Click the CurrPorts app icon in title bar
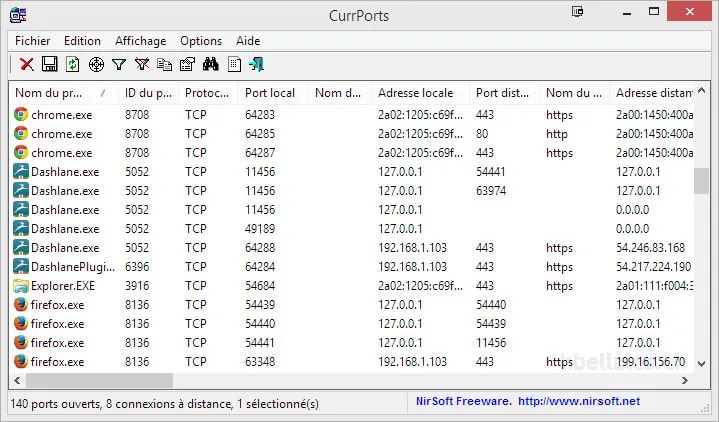Screen dimensions: 719x422 (18, 15)
